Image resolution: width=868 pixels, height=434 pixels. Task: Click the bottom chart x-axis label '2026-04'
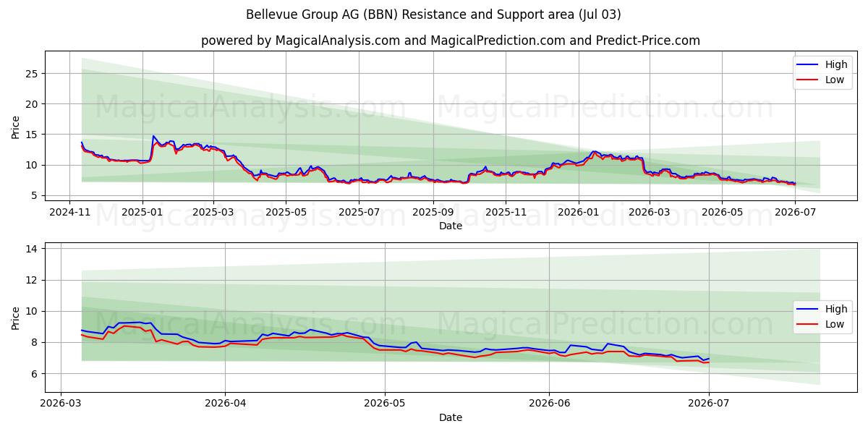click(x=225, y=404)
